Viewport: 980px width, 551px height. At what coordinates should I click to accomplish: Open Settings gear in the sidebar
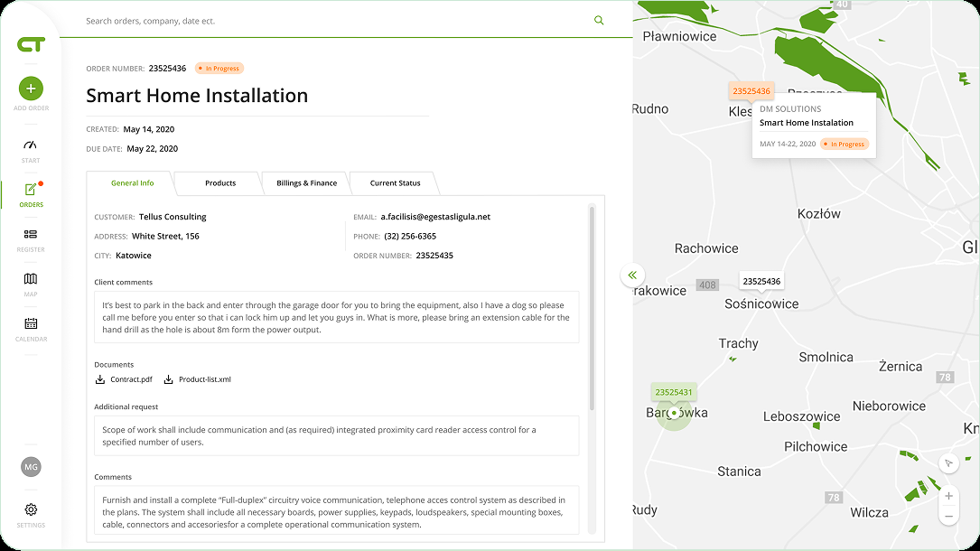pos(31,509)
